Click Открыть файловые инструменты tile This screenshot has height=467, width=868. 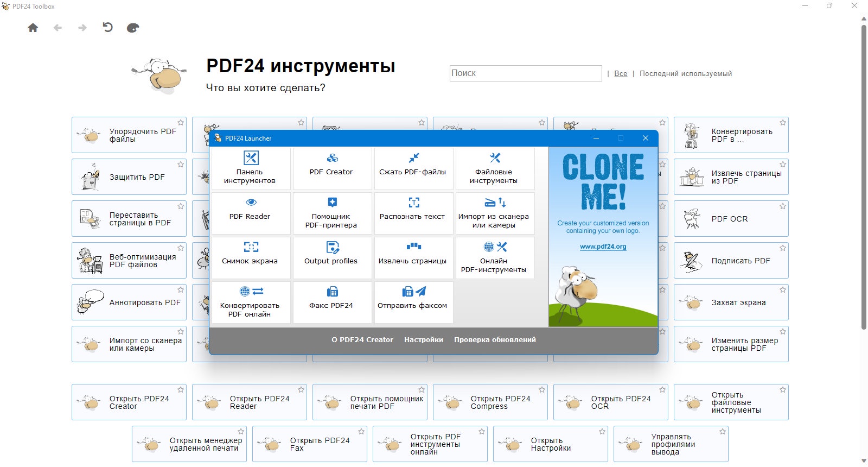tap(731, 402)
